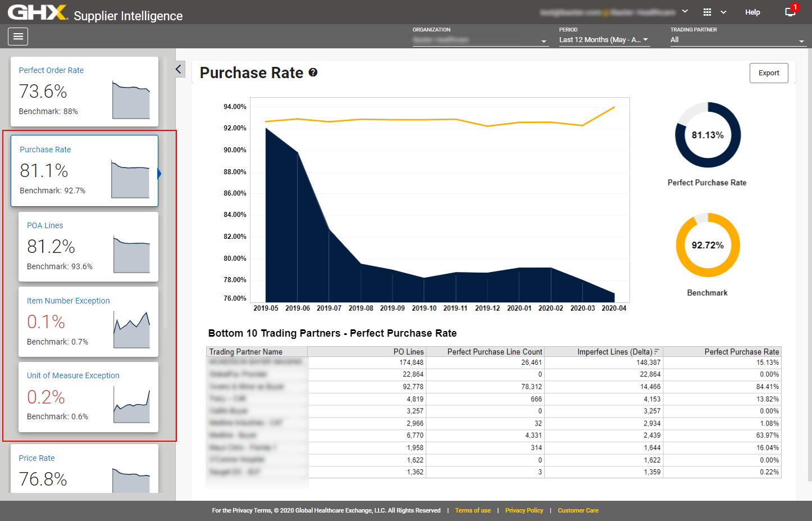Click the main page vertical scrollbar
Viewport: 812px width, 521px height.
[x=809, y=264]
